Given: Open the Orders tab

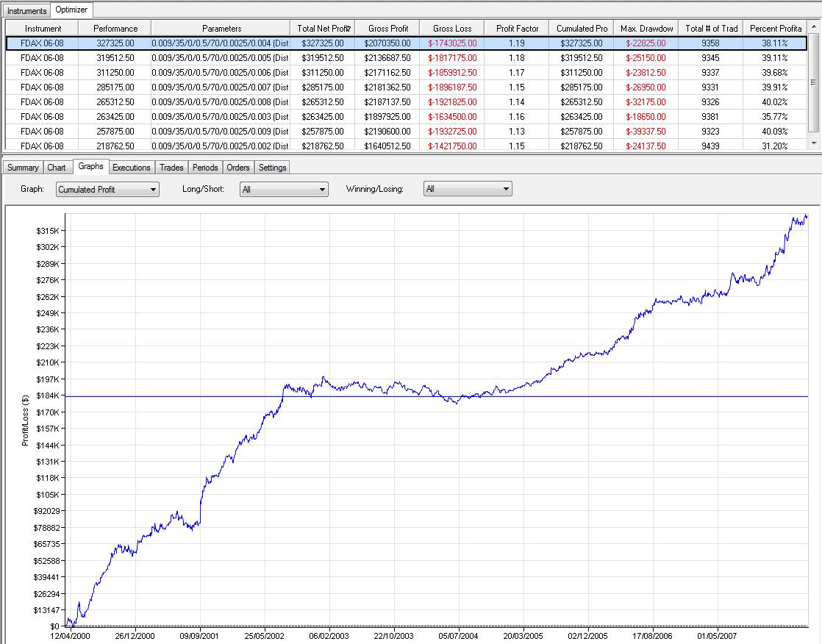Looking at the screenshot, I should tap(237, 168).
